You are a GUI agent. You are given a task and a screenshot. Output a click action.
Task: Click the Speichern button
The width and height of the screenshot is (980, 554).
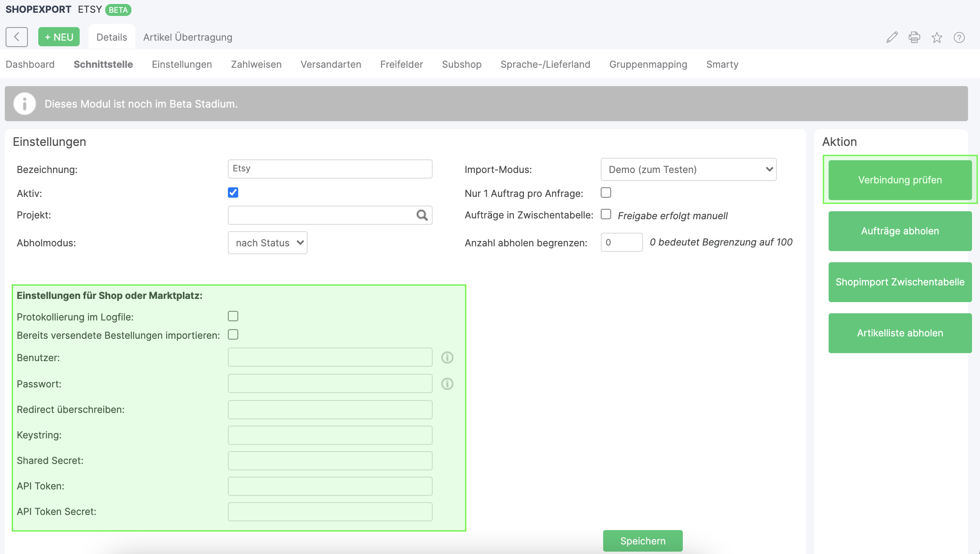click(x=643, y=541)
